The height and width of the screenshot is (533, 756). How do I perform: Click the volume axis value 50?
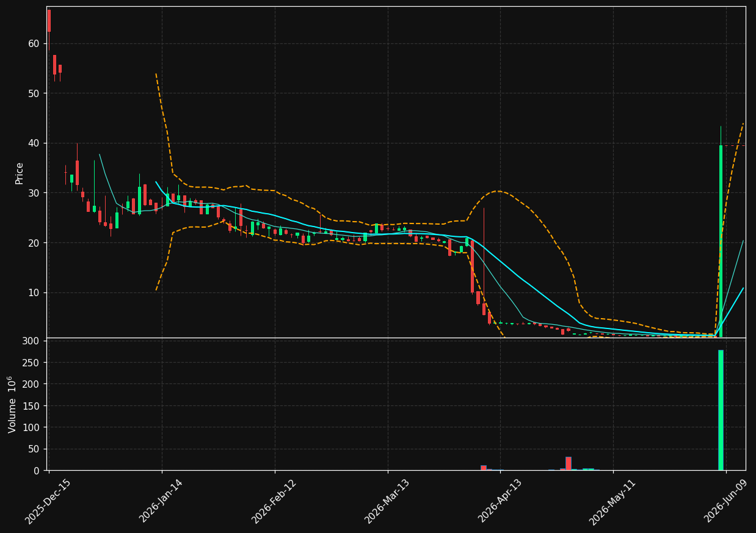click(x=33, y=449)
